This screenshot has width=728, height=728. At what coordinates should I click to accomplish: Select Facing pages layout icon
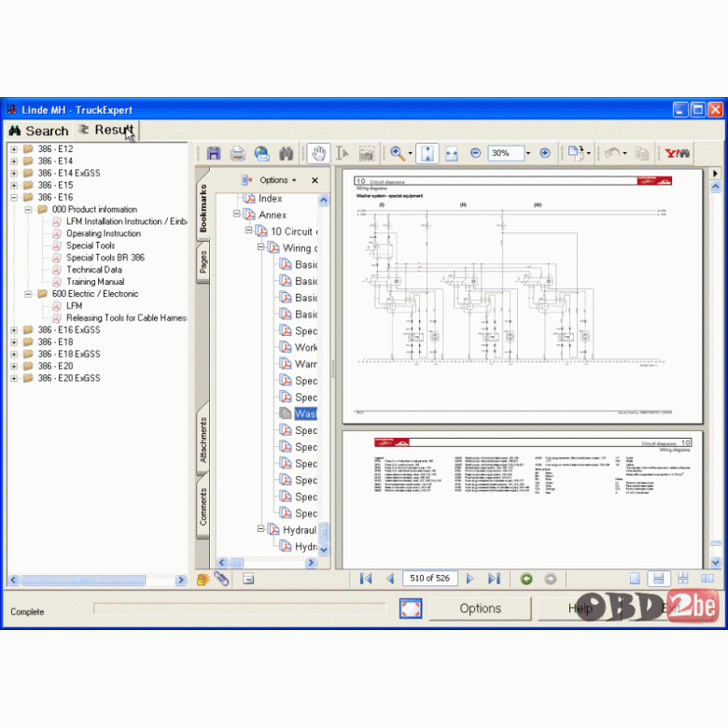(x=707, y=579)
